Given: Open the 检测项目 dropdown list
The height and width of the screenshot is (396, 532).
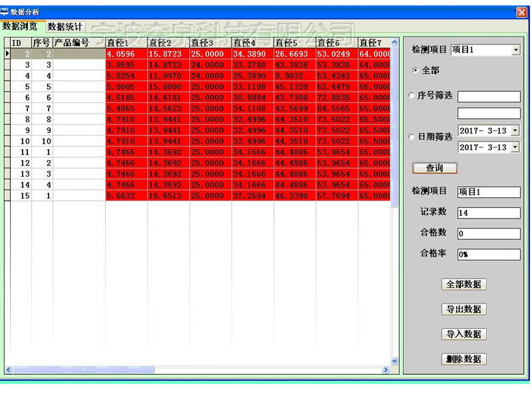Looking at the screenshot, I should click(x=515, y=50).
